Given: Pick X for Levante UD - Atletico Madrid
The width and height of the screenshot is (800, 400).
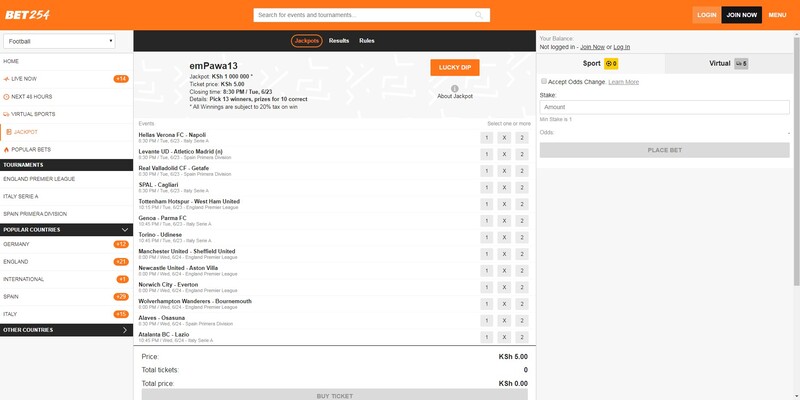Looking at the screenshot, I should 504,154.
